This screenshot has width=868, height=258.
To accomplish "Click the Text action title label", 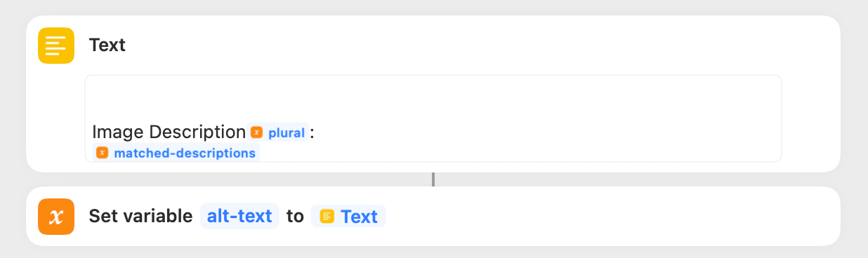I will (107, 46).
